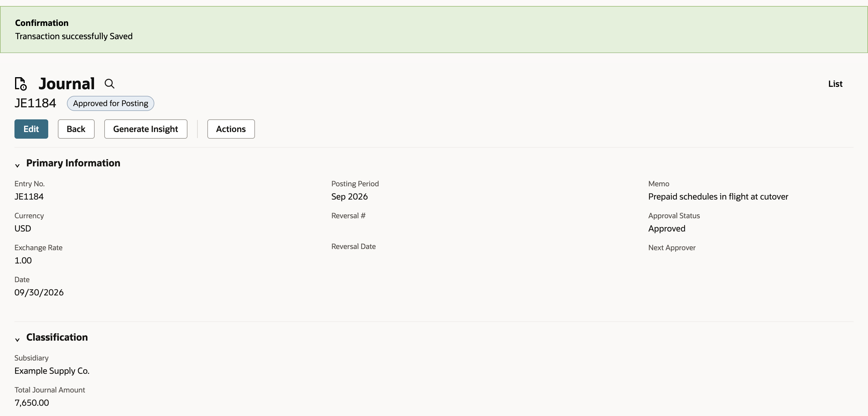
Task: Go back with the Back button
Action: (x=76, y=129)
